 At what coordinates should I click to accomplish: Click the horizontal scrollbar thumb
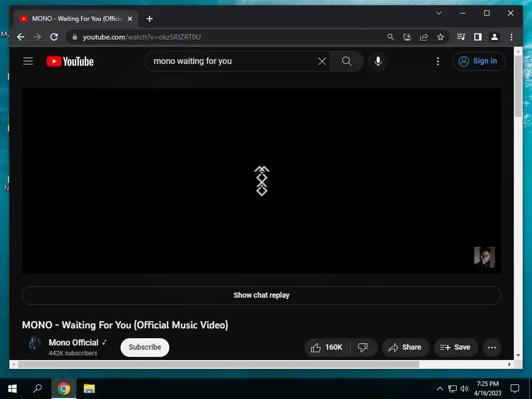click(x=219, y=364)
